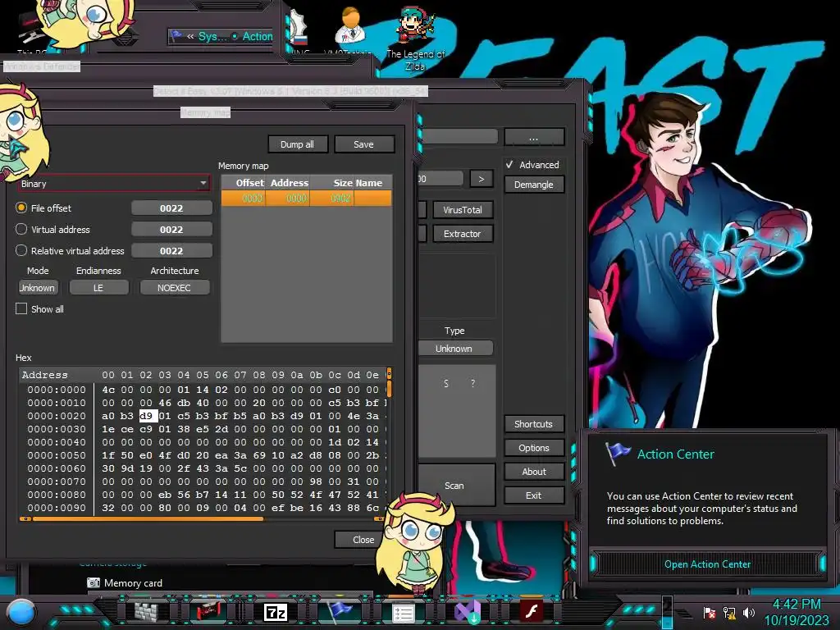840x630 pixels.
Task: Open the network tray icon
Action: pyautogui.click(x=729, y=613)
